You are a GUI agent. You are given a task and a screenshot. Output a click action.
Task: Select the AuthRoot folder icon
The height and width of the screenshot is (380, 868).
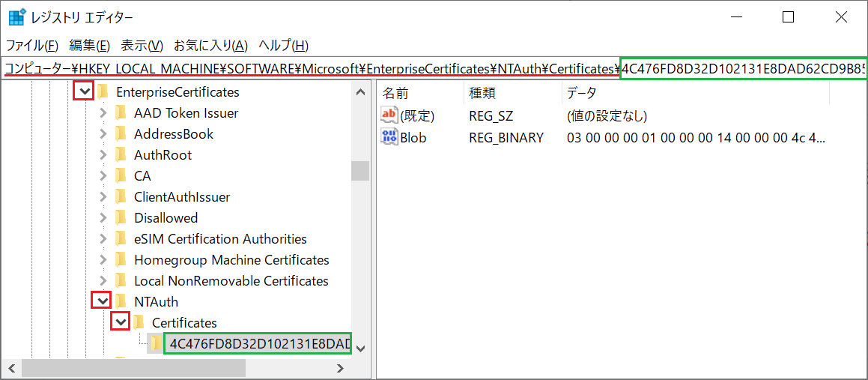[x=121, y=155]
